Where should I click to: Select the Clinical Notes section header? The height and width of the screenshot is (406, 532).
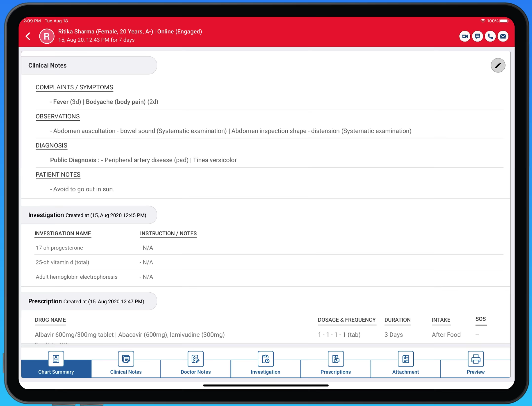click(x=89, y=65)
